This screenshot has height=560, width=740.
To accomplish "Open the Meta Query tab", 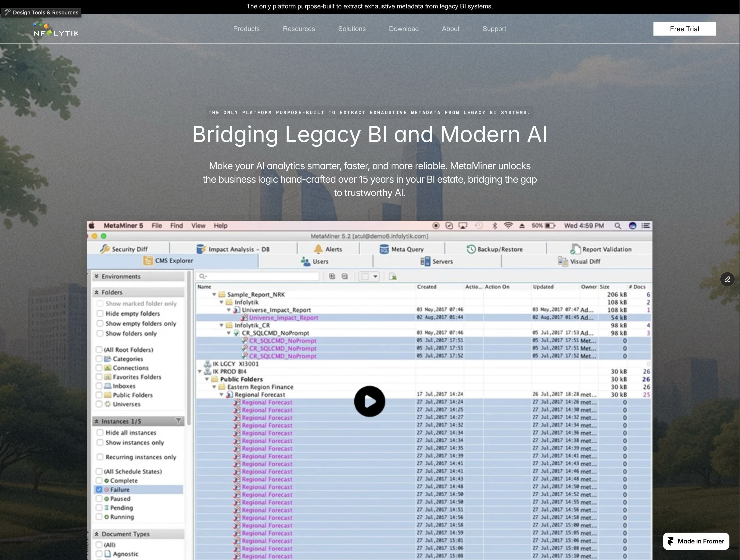I will point(401,249).
